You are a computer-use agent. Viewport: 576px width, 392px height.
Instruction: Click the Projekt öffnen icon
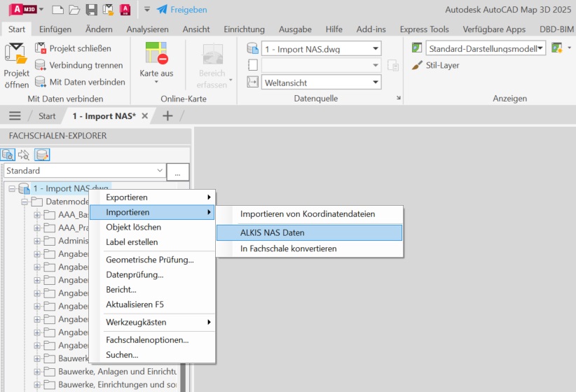(15, 54)
